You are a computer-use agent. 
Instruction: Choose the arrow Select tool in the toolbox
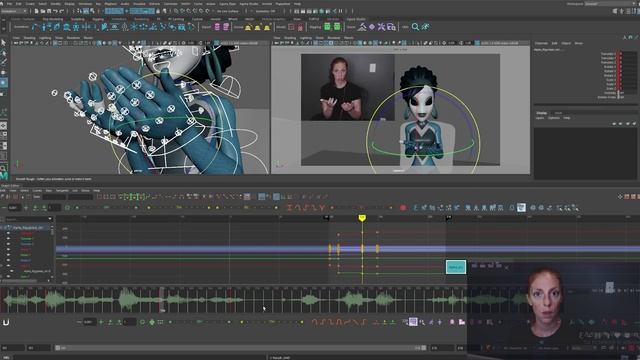pyautogui.click(x=4, y=42)
